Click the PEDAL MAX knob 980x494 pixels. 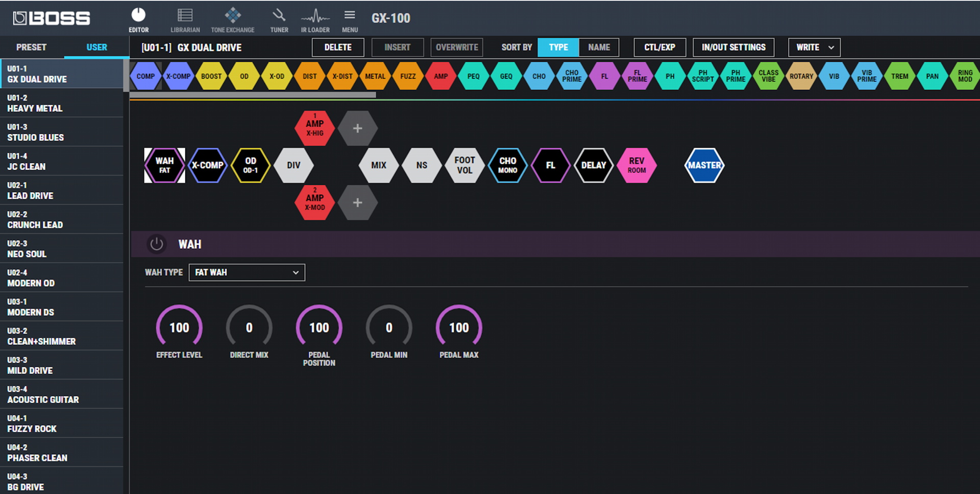coord(459,327)
